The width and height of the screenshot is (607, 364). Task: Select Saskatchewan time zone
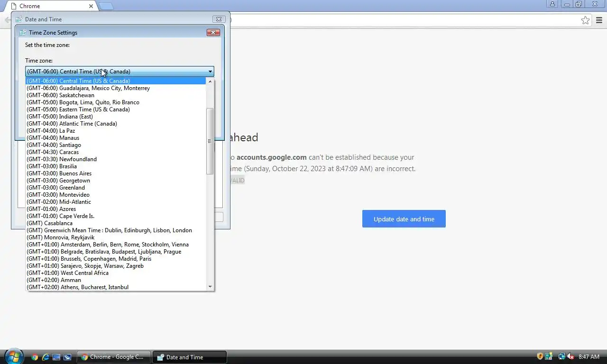(x=116, y=95)
